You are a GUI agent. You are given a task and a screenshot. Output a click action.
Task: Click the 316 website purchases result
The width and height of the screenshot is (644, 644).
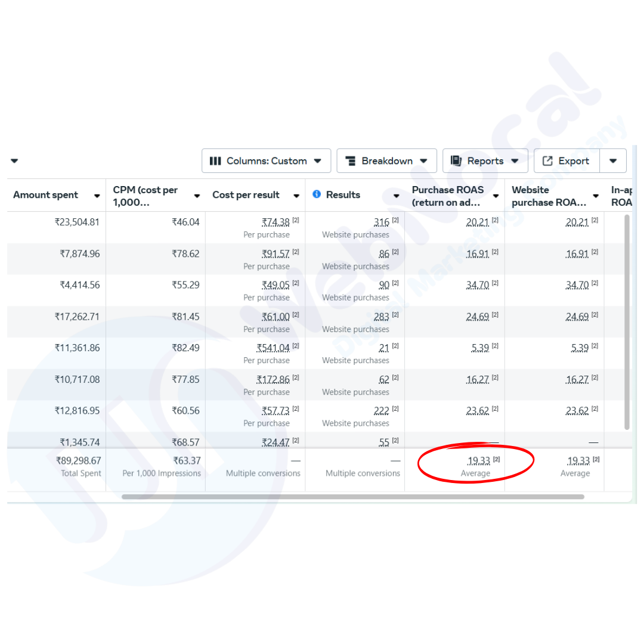coord(381,222)
